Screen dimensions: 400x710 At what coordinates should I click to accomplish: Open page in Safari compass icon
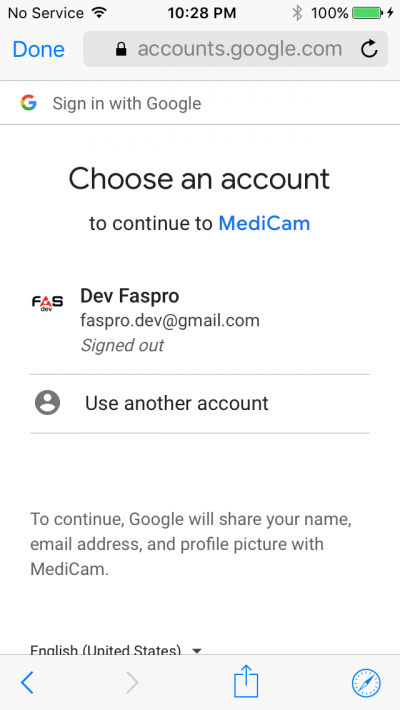[x=366, y=682]
